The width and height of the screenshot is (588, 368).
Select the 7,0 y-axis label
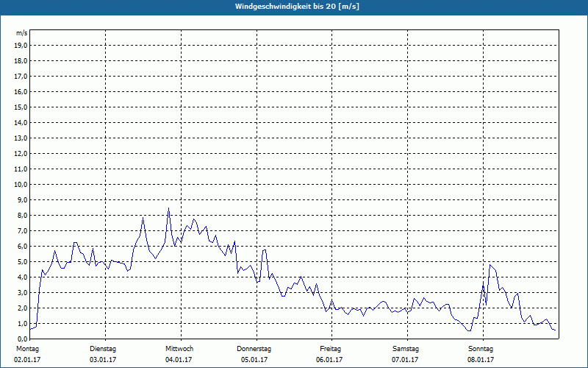click(x=23, y=230)
